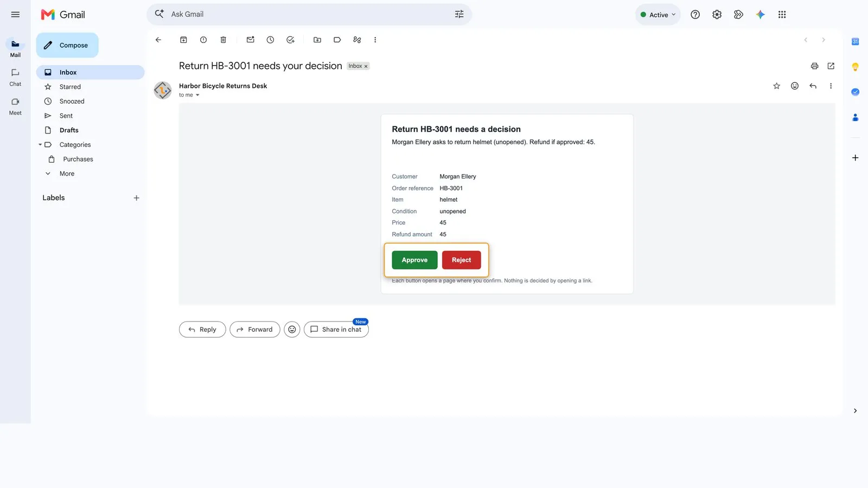This screenshot has width=868, height=488.
Task: Go back to inbox with the arrow
Action: [x=158, y=40]
